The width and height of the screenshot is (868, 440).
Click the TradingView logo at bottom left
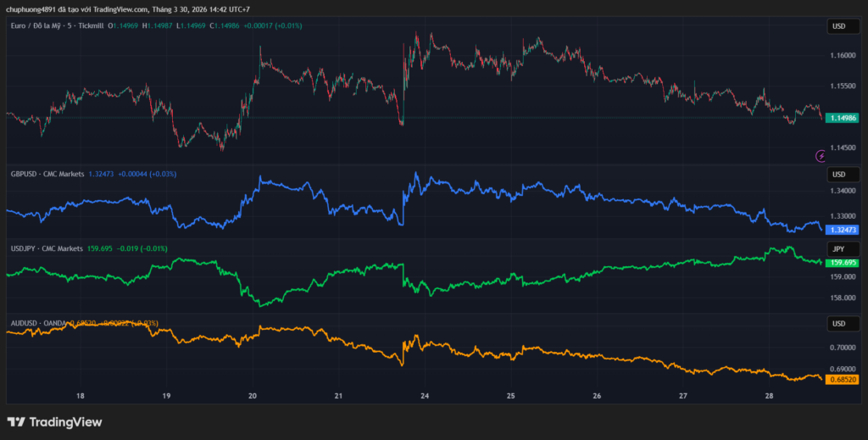coord(54,421)
